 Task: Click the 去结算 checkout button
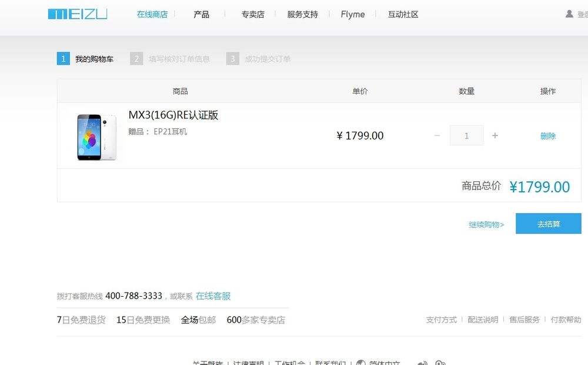549,224
